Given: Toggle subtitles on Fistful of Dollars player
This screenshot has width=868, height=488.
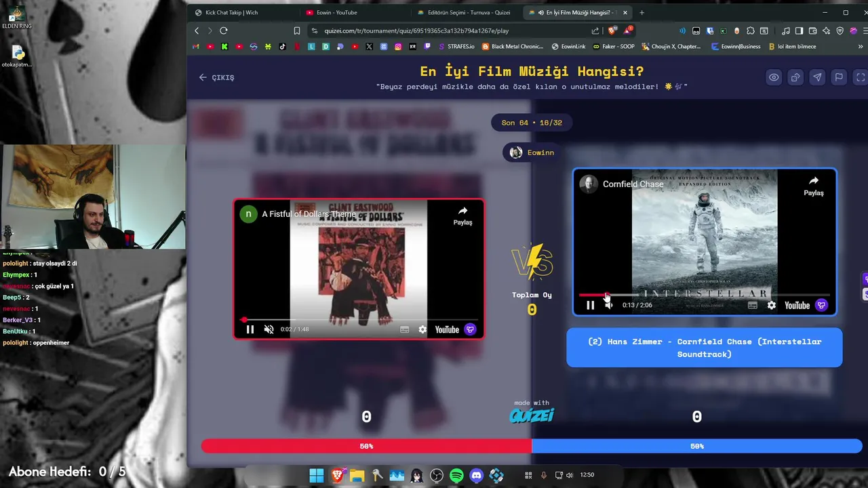Looking at the screenshot, I should click(404, 329).
